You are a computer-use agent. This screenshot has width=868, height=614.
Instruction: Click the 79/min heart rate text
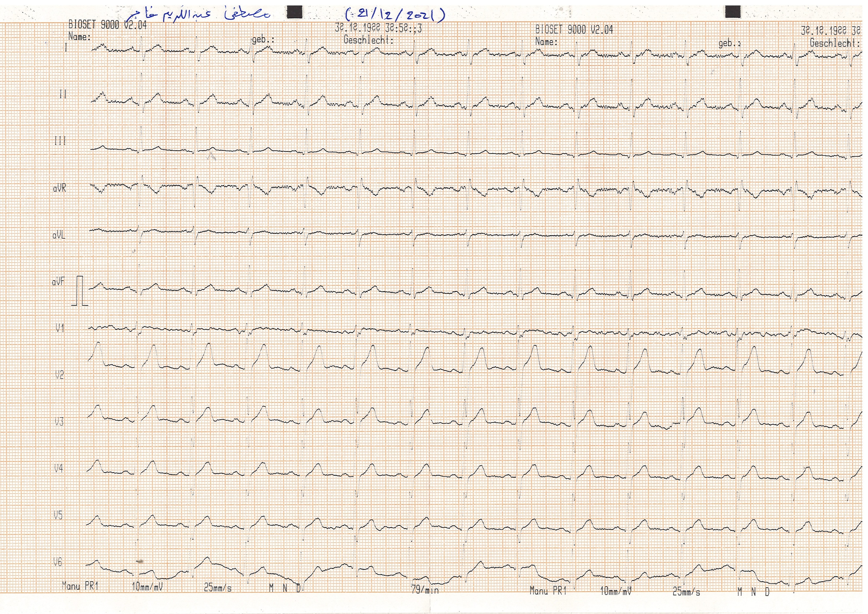tap(425, 590)
